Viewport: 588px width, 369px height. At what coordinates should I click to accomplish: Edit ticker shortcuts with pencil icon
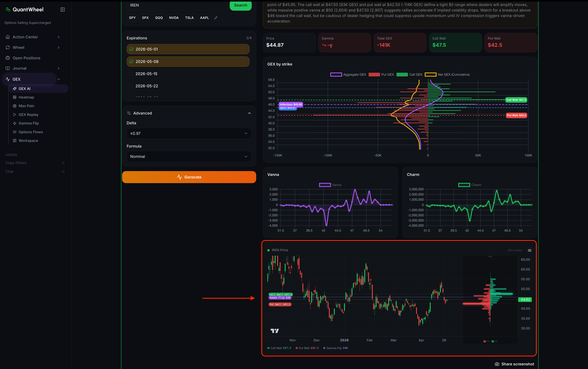click(x=216, y=18)
